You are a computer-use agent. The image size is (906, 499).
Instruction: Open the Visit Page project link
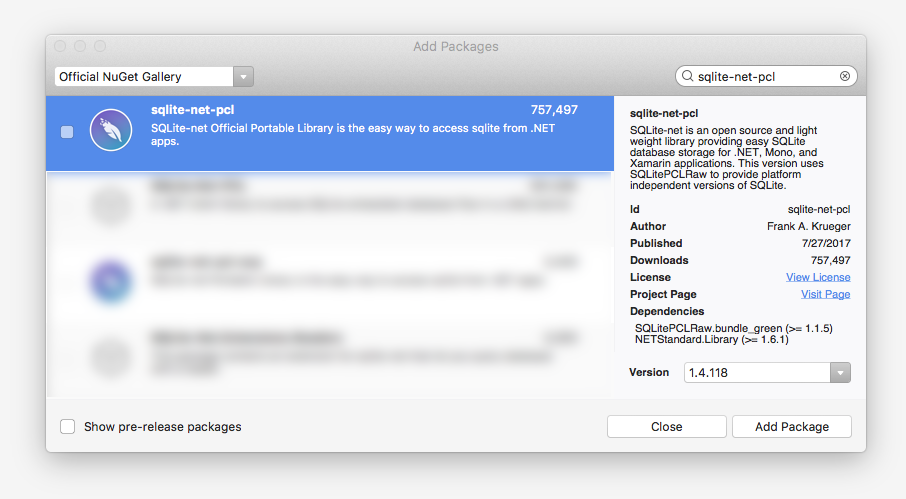[x=825, y=294]
